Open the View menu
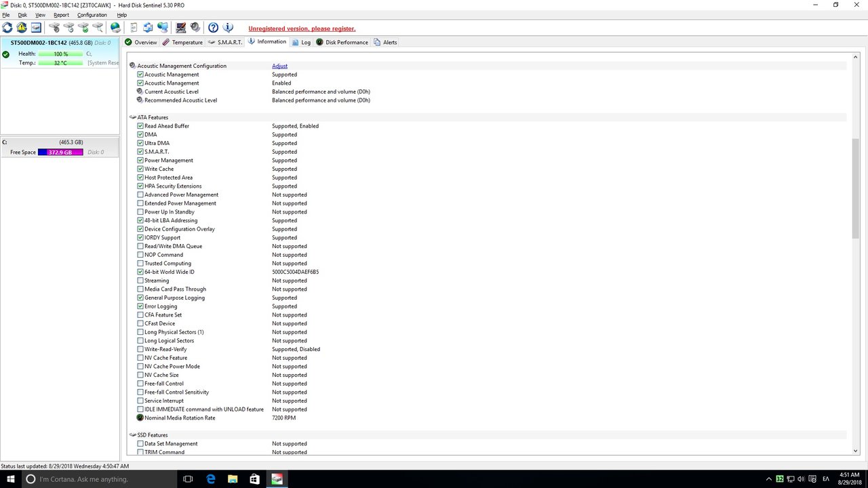The height and width of the screenshot is (488, 868). (40, 15)
